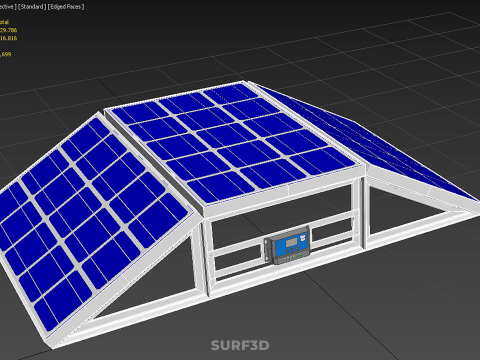Viewport: 480px width, 360px height.
Task: Select the solar charge controller model
Action: click(x=287, y=245)
